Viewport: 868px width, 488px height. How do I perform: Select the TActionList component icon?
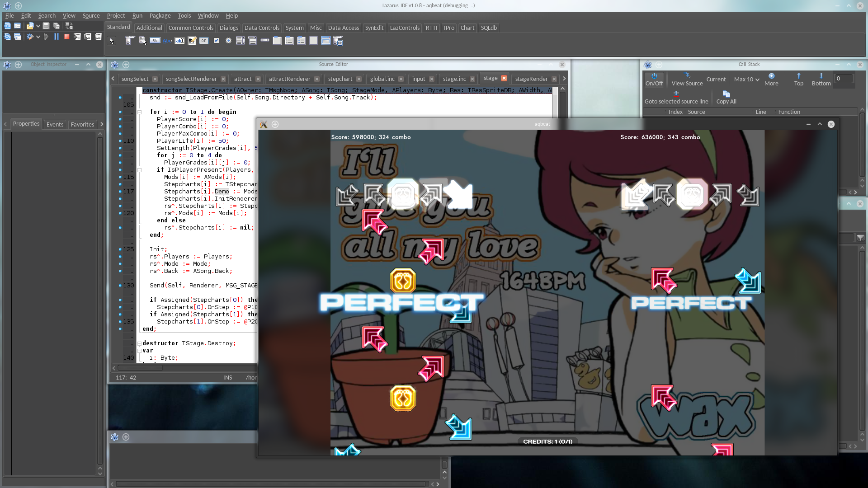338,41
